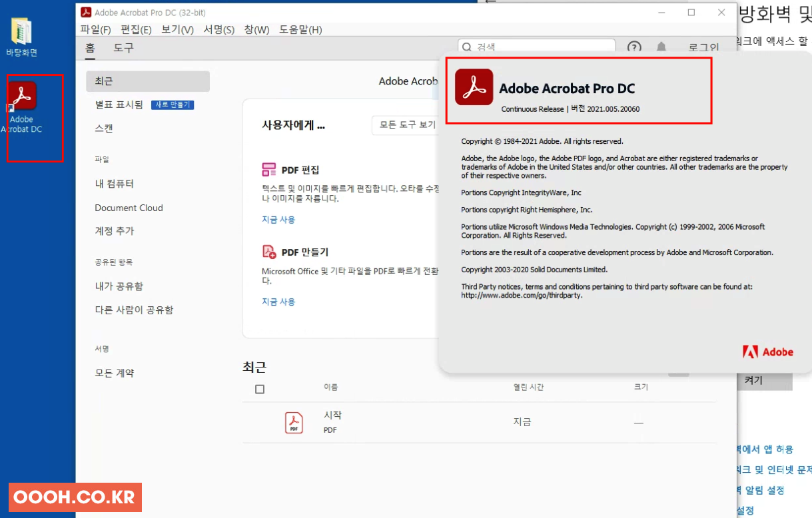Open 알림 설정 link in background window

coord(760,490)
